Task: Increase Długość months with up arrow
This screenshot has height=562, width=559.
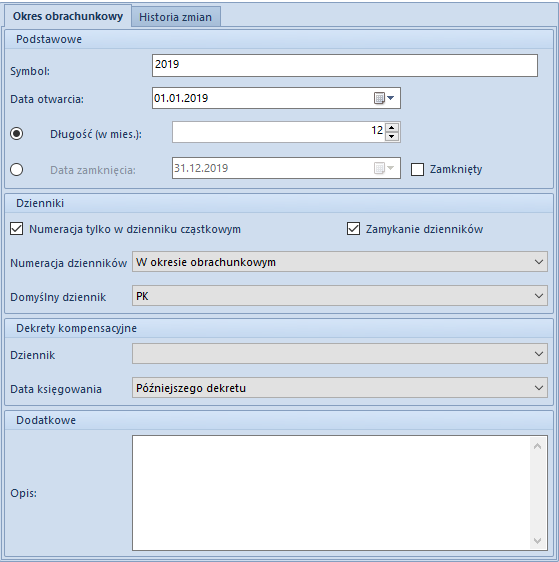Action: coord(392,128)
